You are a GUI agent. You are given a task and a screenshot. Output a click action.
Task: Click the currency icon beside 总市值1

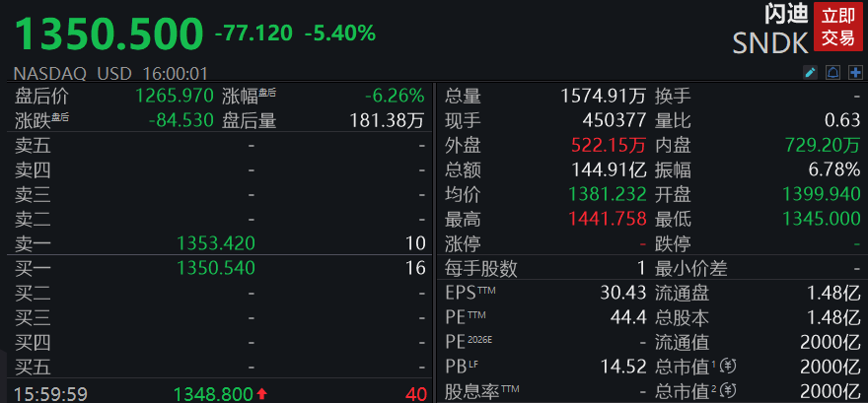(731, 367)
